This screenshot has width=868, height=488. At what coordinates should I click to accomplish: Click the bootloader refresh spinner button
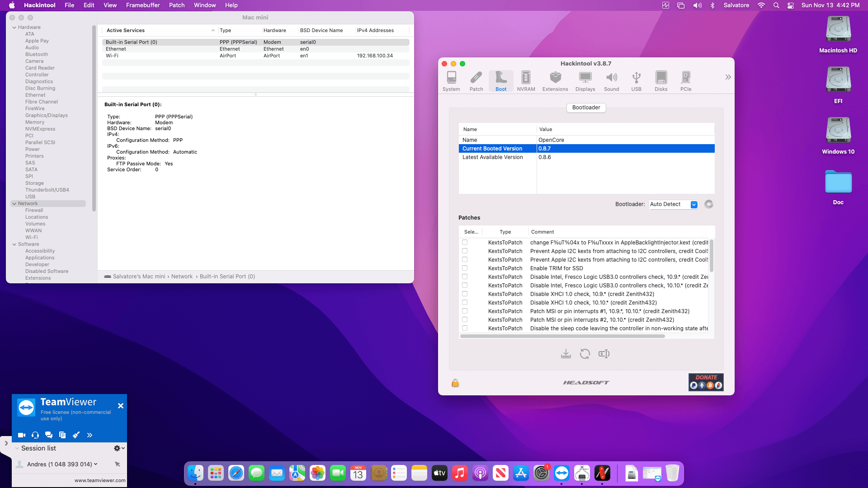pyautogui.click(x=709, y=204)
